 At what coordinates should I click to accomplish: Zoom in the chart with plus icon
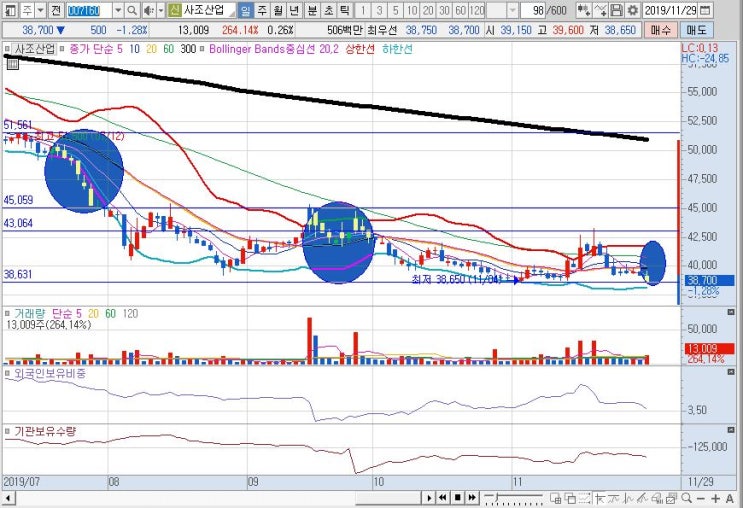coord(716,498)
